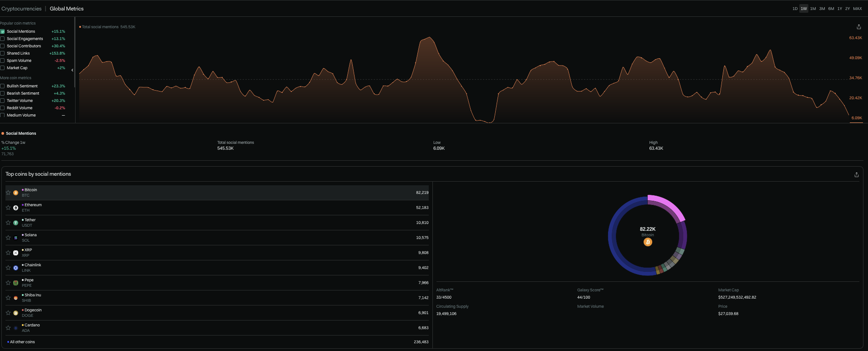Tick the Market Cap checkbox
The width and height of the screenshot is (868, 351).
pos(2,68)
